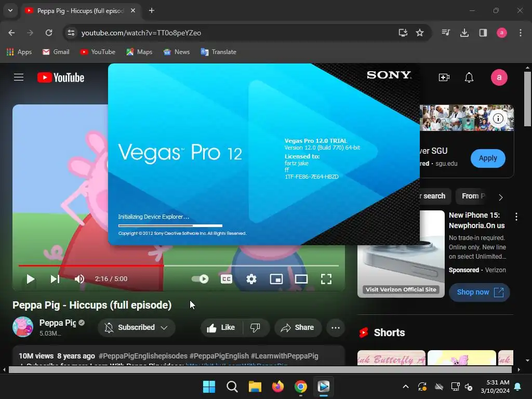The width and height of the screenshot is (532, 399).
Task: Open the Gmail bookmark
Action: [56, 52]
